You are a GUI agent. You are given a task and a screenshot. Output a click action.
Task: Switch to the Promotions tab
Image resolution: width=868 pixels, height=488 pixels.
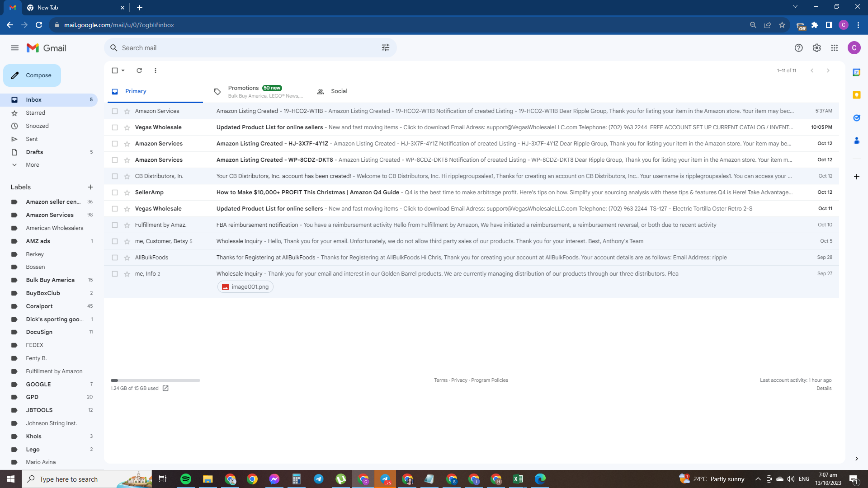(x=258, y=91)
